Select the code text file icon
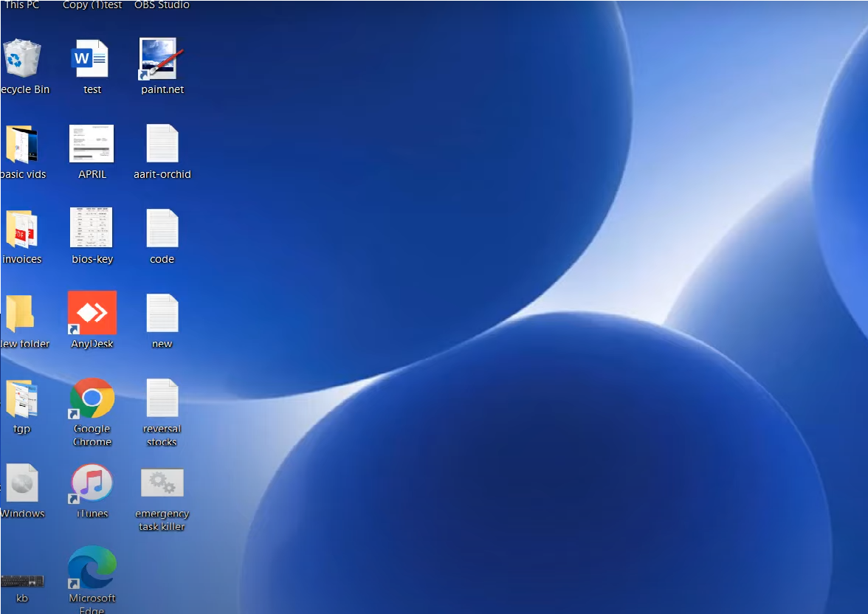The image size is (868, 614). 162,228
